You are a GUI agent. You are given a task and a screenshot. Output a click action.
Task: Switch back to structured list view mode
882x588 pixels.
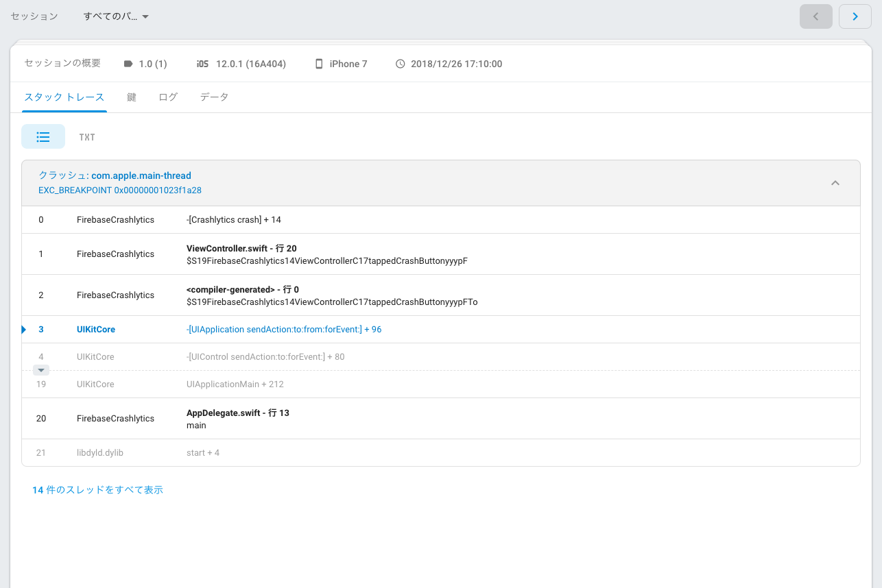(x=43, y=136)
